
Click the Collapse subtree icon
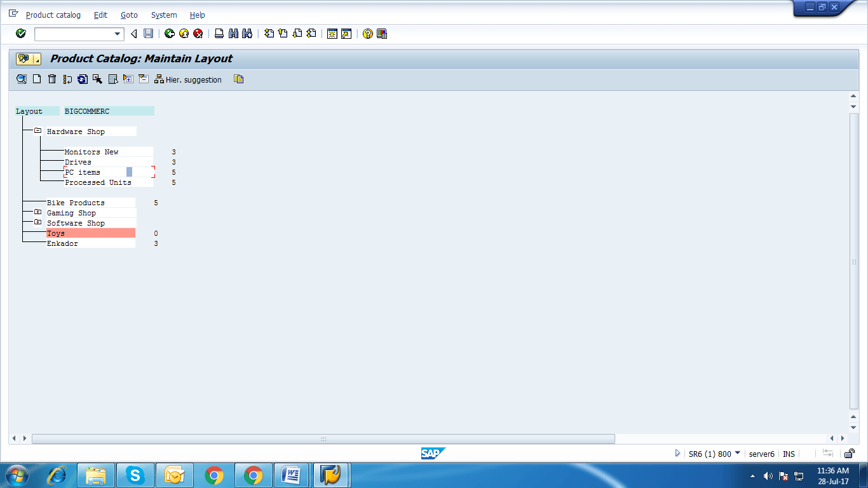(143, 79)
